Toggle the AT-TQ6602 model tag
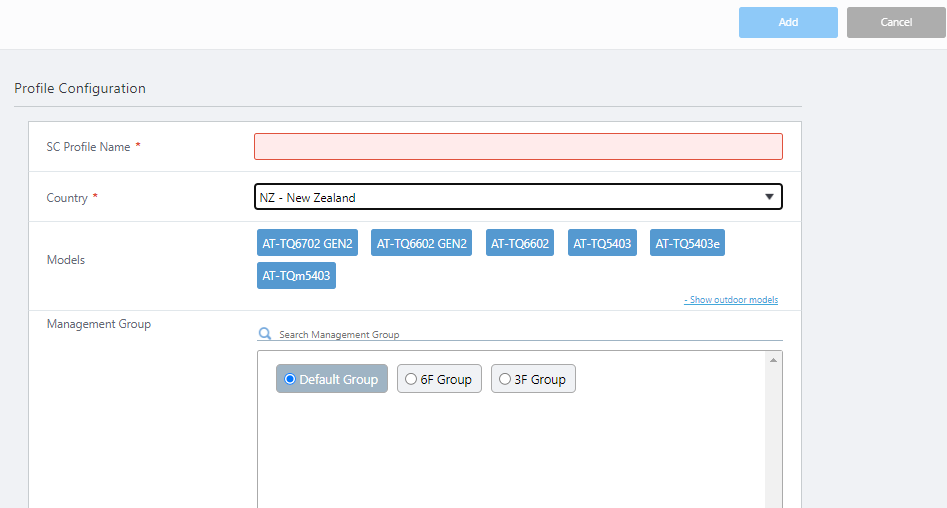The width and height of the screenshot is (947, 508). click(520, 243)
